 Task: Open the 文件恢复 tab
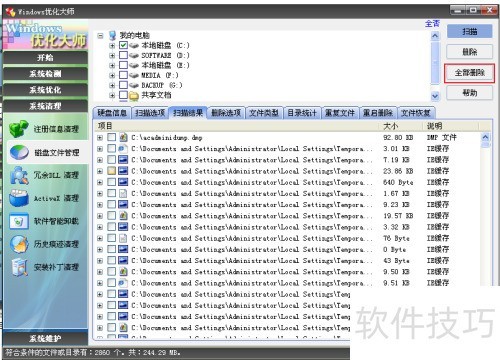click(416, 113)
